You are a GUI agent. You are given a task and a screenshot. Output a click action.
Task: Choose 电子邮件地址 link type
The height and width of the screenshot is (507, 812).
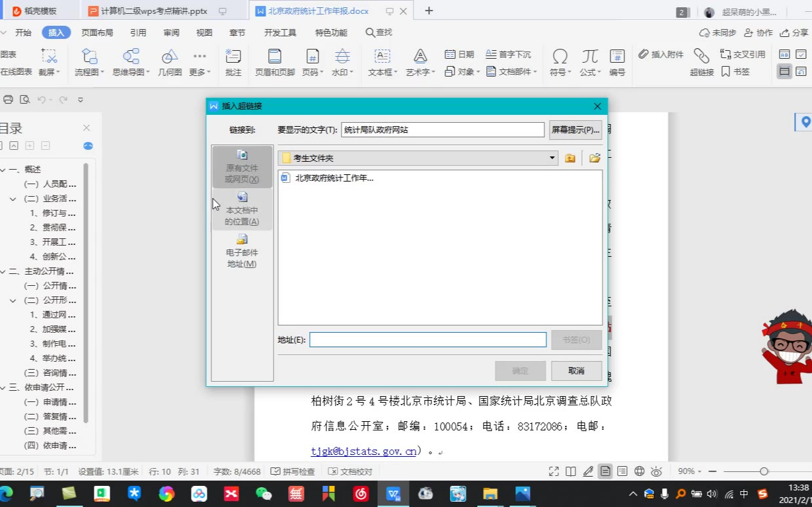[x=242, y=252]
